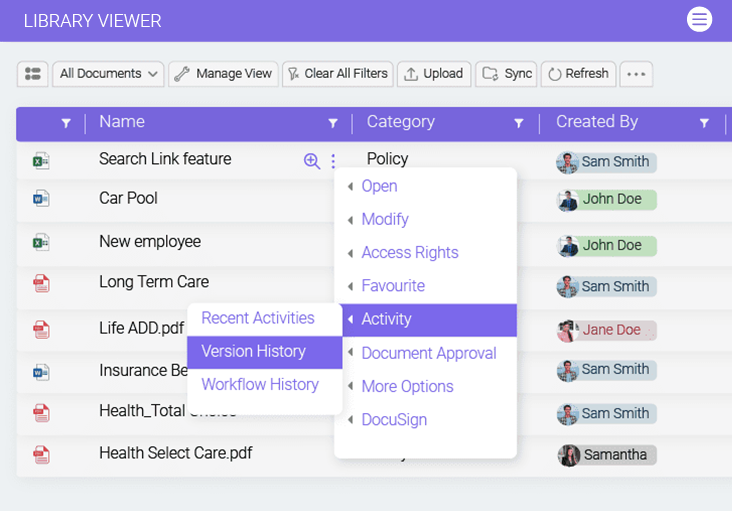
Task: Click Sam Smith badge in Search Link row
Action: point(606,162)
